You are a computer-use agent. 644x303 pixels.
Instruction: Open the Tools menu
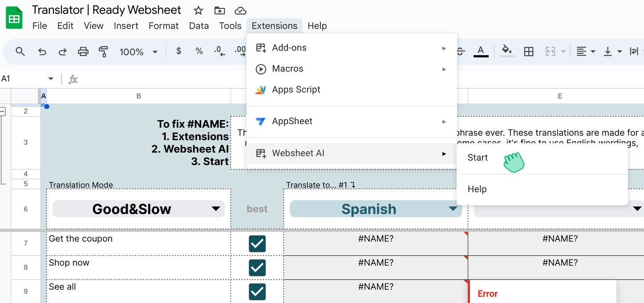coord(230,26)
